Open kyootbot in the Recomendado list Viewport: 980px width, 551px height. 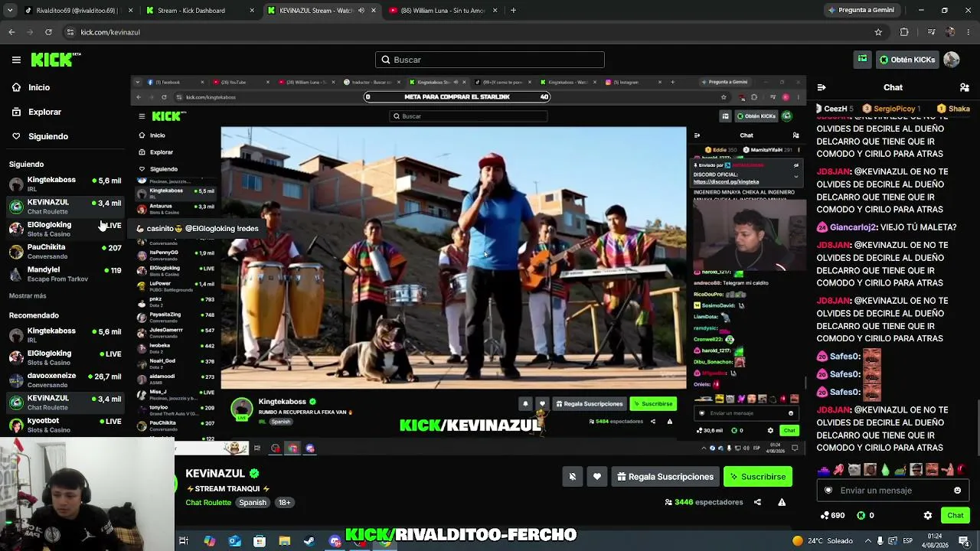click(x=65, y=425)
